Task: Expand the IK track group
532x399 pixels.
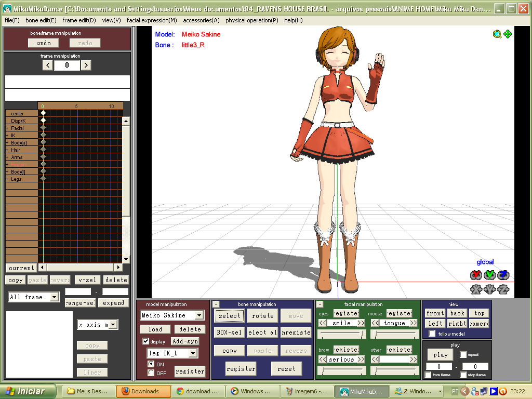Action: (7, 136)
